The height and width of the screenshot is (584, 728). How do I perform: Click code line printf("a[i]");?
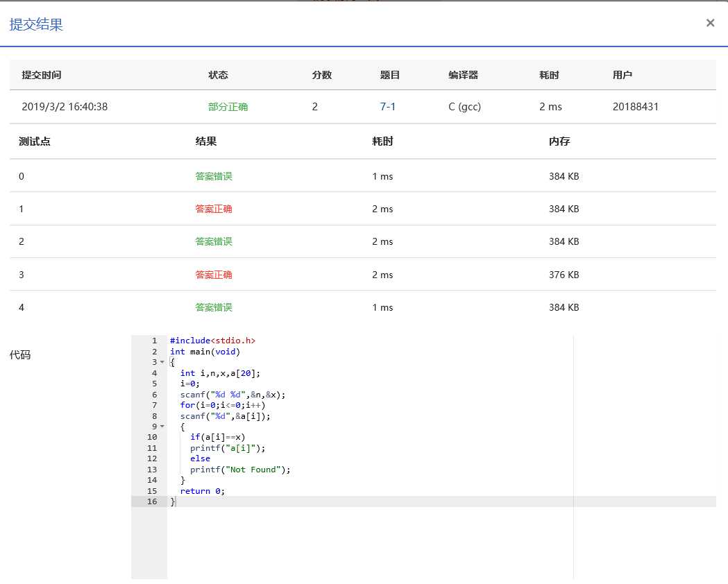tap(228, 448)
